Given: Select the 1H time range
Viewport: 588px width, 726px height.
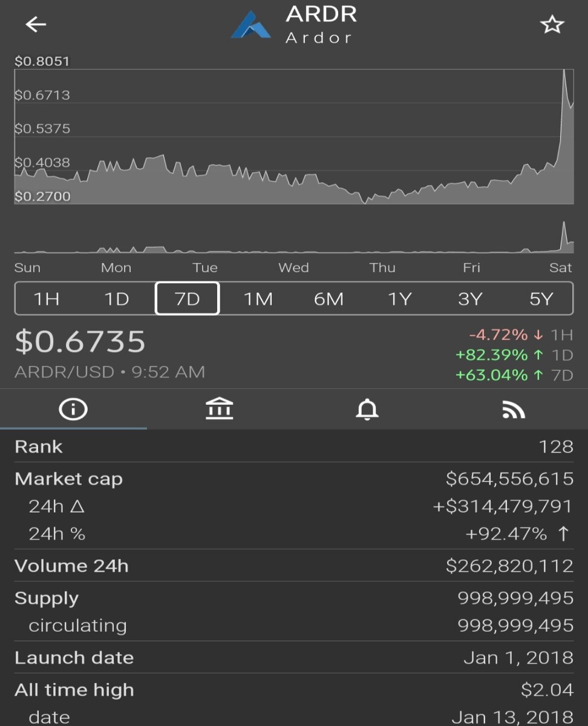Looking at the screenshot, I should tap(47, 299).
